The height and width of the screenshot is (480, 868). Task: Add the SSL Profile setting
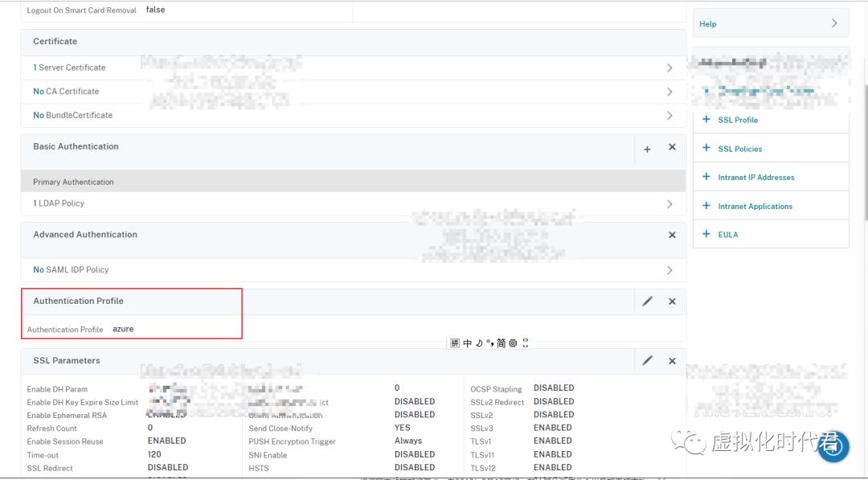pos(738,120)
